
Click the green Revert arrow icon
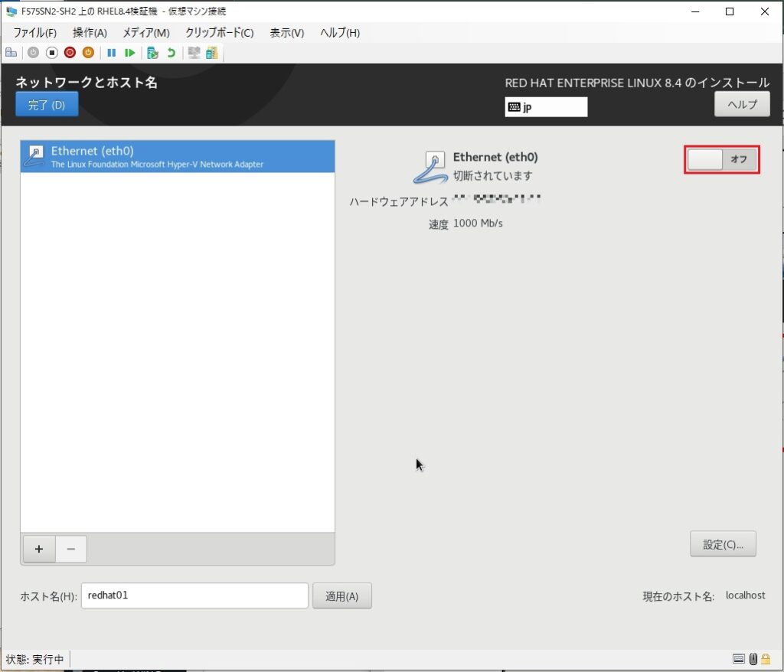(x=171, y=53)
